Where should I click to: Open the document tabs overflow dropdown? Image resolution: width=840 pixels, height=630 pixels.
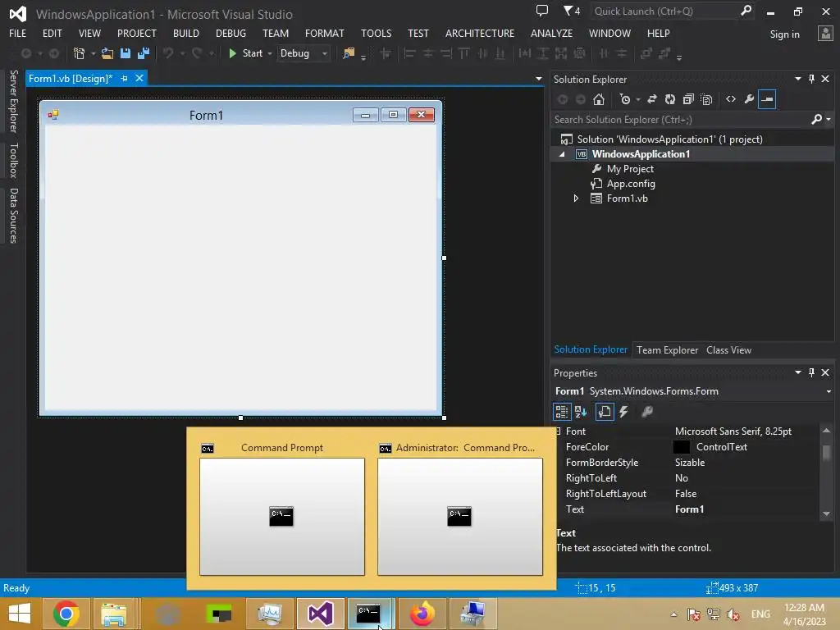point(538,79)
